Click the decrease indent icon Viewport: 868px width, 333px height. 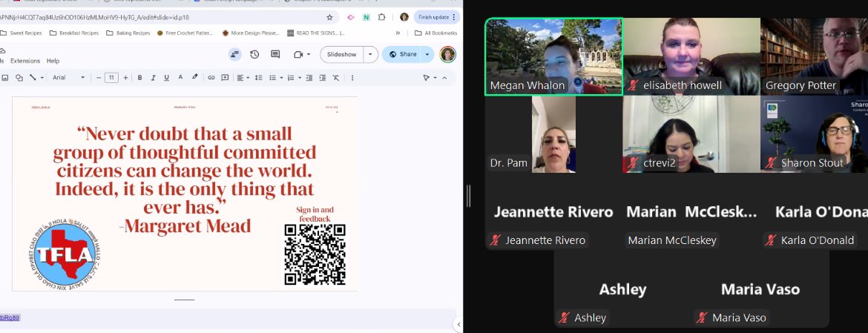click(x=309, y=78)
